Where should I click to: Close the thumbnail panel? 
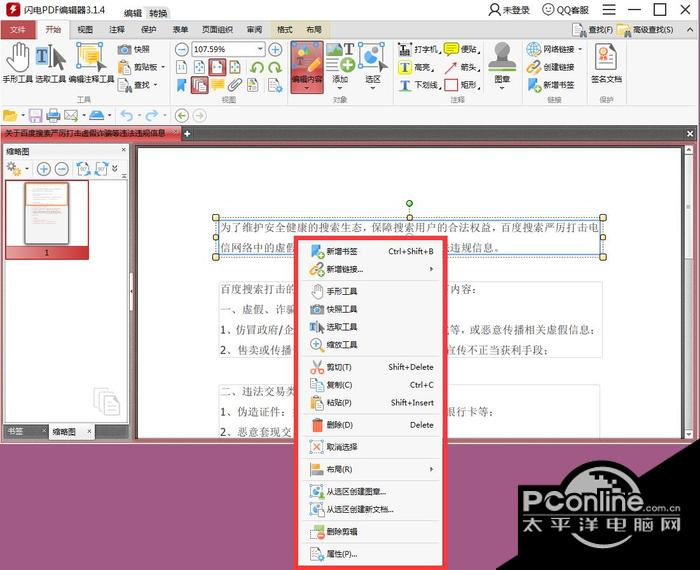(x=124, y=150)
